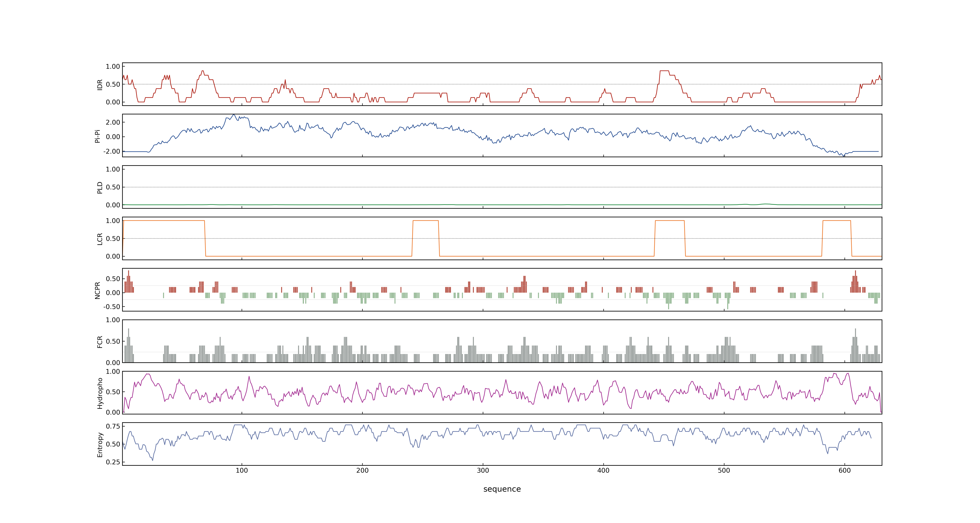The height and width of the screenshot is (523, 980).
Task: Click the LCR y-axis label
Action: point(100,239)
